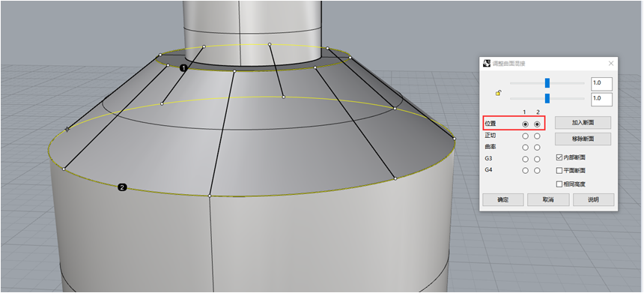Image resolution: width=644 pixels, height=293 pixels.
Task: Select edge marker number 1 in viewport
Action: coord(183,67)
